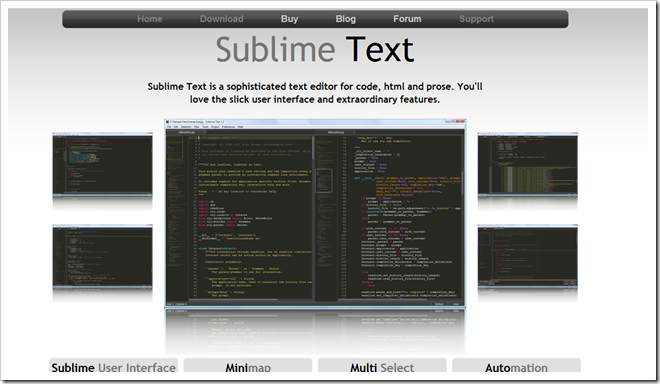This screenshot has width=660, height=384.
Task: Visit the Blog link
Action: click(346, 19)
